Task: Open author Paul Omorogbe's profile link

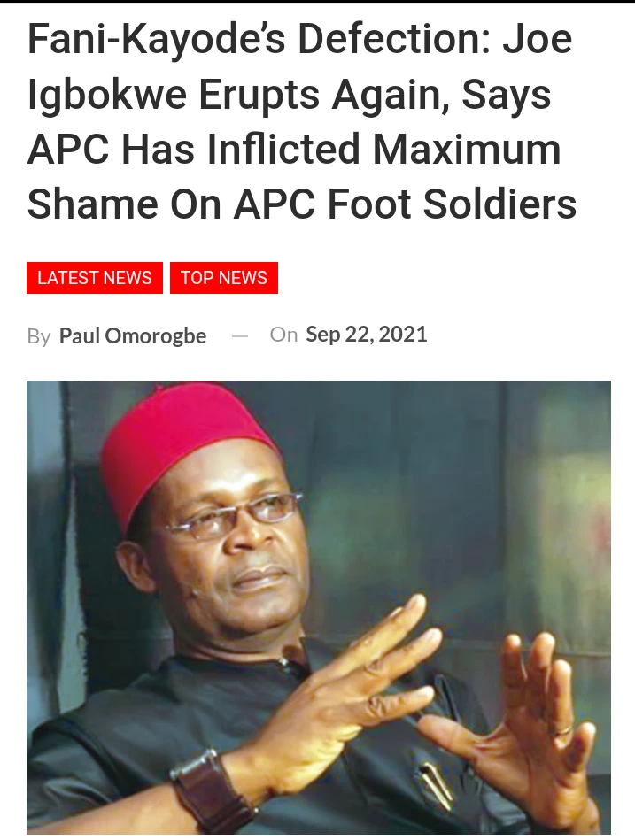Action: pyautogui.click(x=132, y=335)
